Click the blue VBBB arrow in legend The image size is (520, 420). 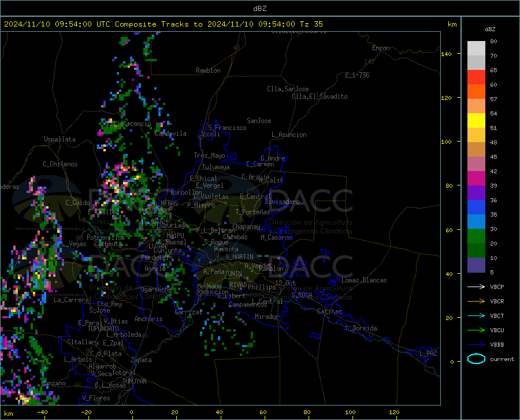click(476, 345)
